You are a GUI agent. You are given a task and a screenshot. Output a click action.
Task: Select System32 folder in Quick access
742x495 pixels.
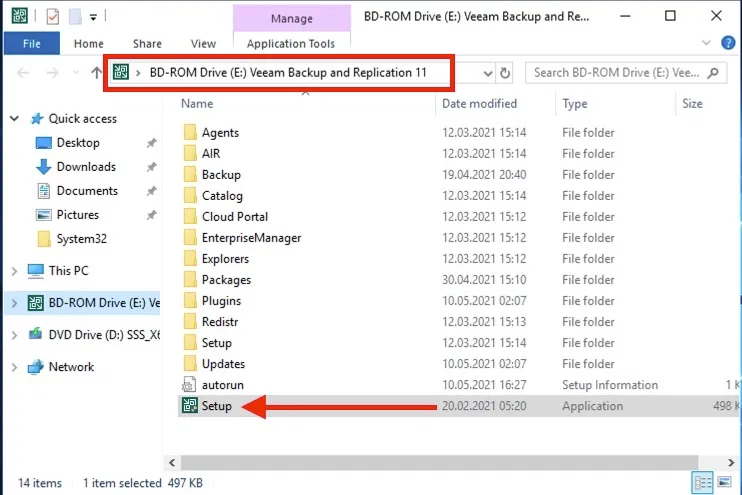pos(81,239)
